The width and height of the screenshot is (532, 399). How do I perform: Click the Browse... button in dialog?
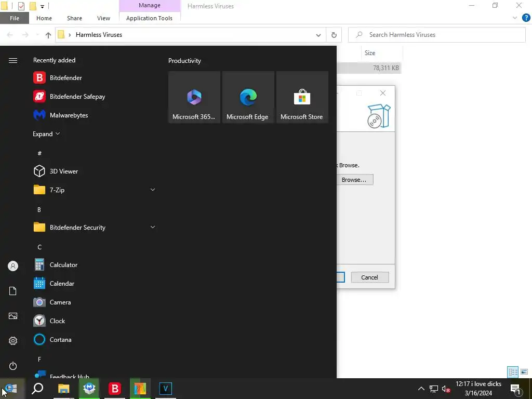tap(354, 179)
